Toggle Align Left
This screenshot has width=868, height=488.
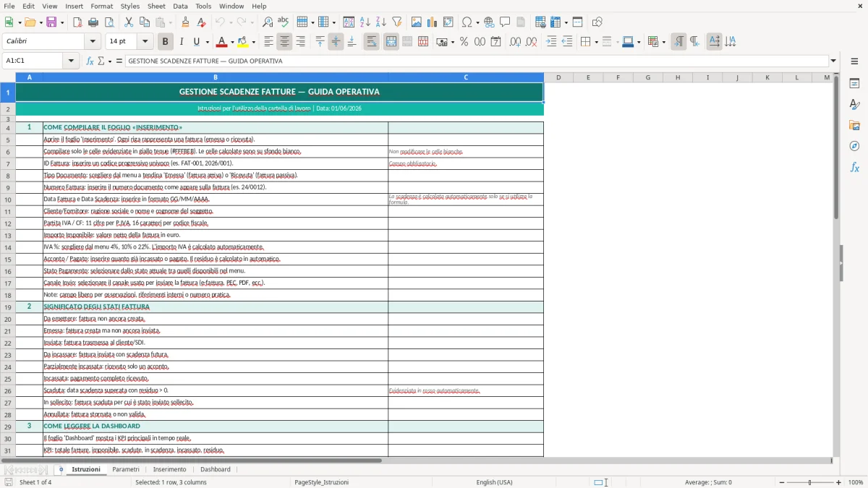(268, 42)
